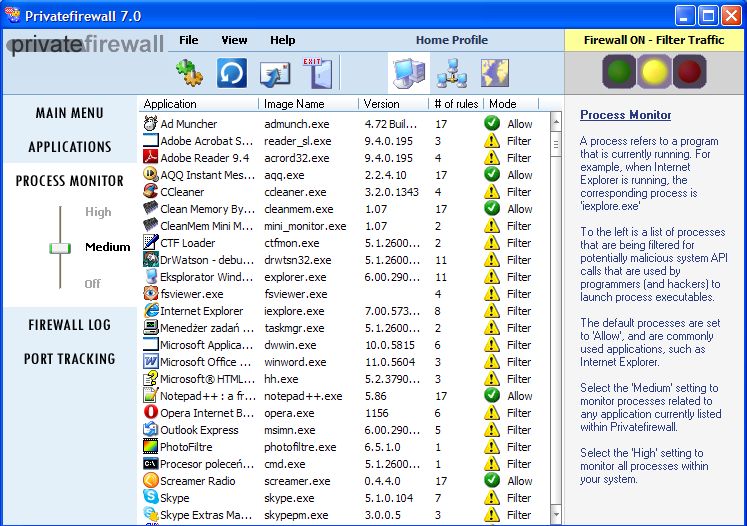Click the Opera browser icon
This screenshot has height=526, width=747.
[x=151, y=413]
